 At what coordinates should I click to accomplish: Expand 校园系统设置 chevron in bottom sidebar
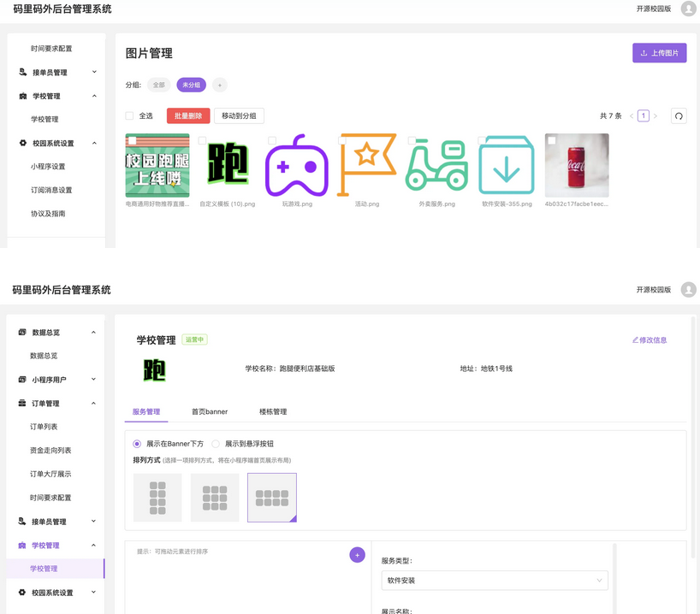coord(93,592)
